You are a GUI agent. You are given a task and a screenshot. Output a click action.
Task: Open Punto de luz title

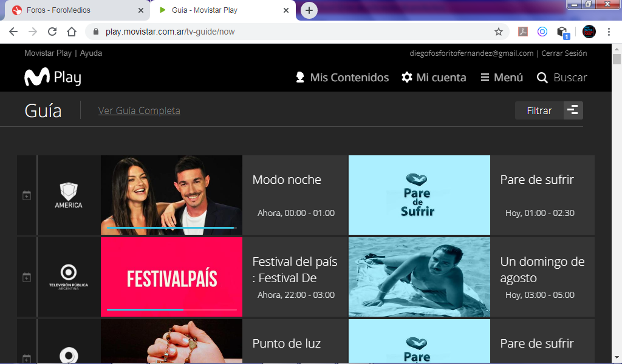[x=287, y=343]
